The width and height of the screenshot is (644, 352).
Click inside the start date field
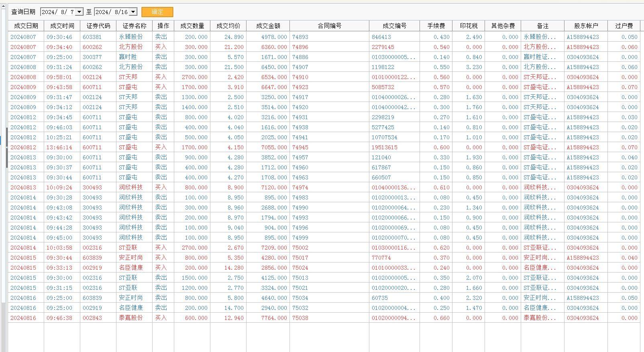(58, 12)
